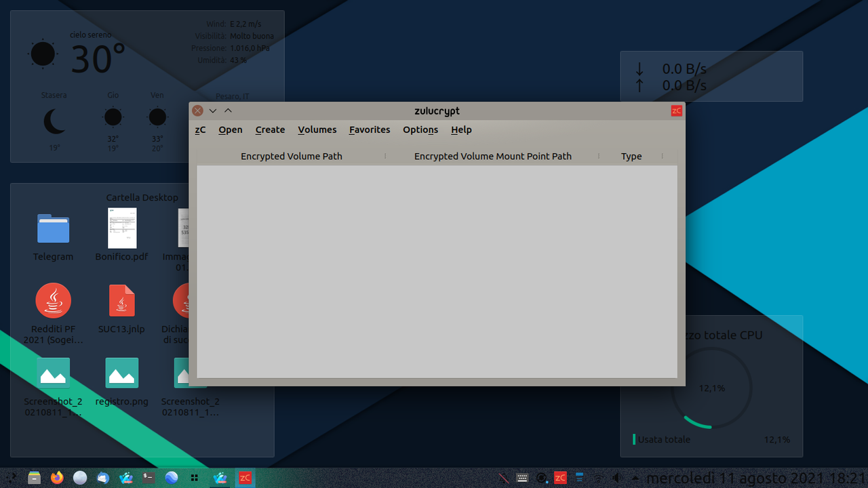Viewport: 868px width, 488px height.
Task: Open the Favorites menu
Action: tap(370, 129)
